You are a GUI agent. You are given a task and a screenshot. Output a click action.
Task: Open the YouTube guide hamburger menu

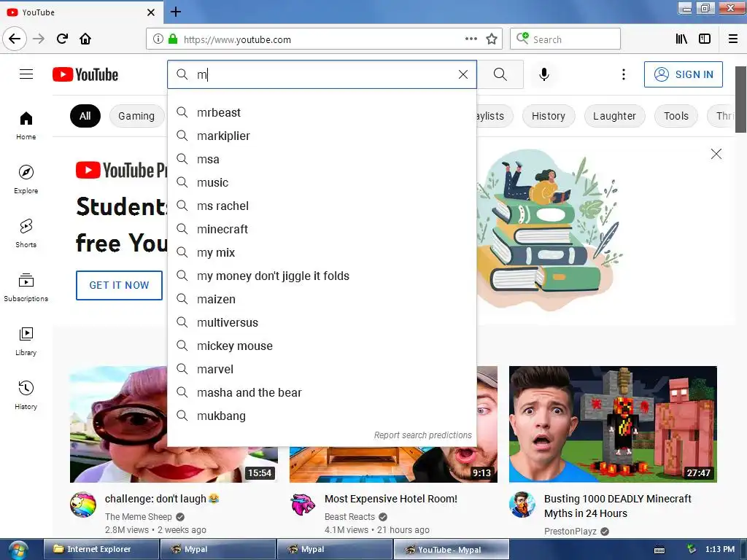click(26, 74)
